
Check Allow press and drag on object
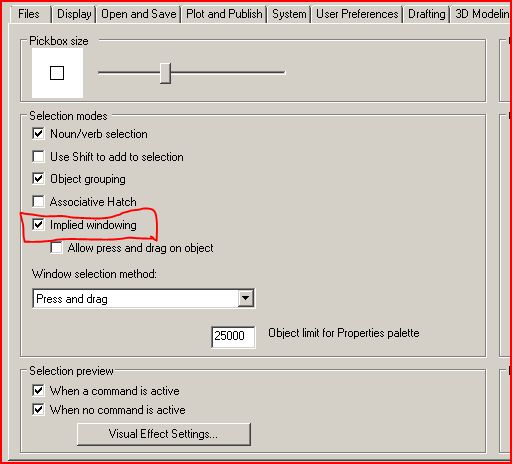(56, 248)
